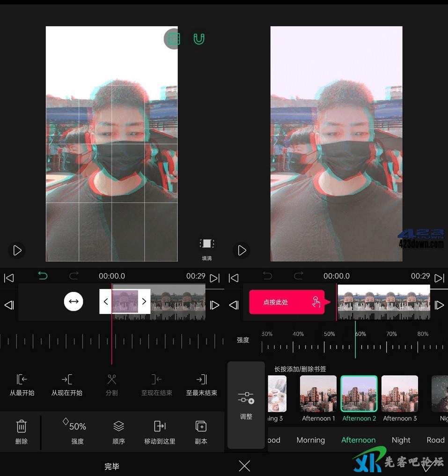Switch to the Night filter category
The height and width of the screenshot is (476, 448).
(x=401, y=440)
